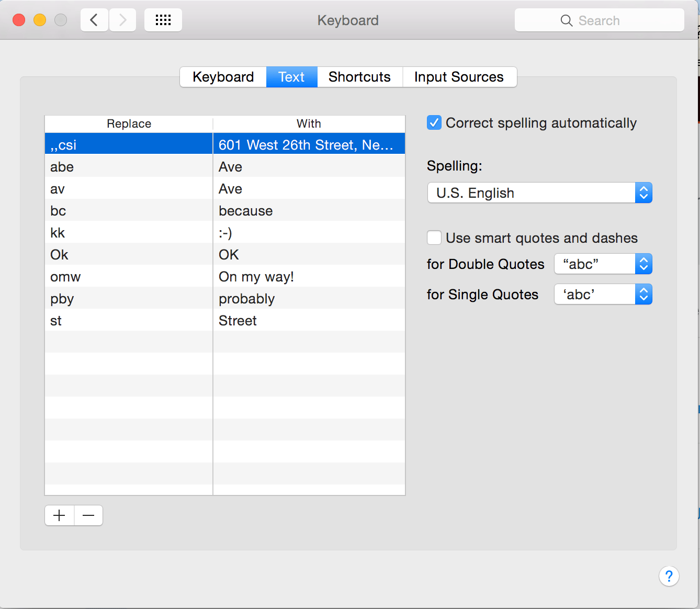Open the Single Quotes style dropdown
The height and width of the screenshot is (609, 700).
[603, 294]
